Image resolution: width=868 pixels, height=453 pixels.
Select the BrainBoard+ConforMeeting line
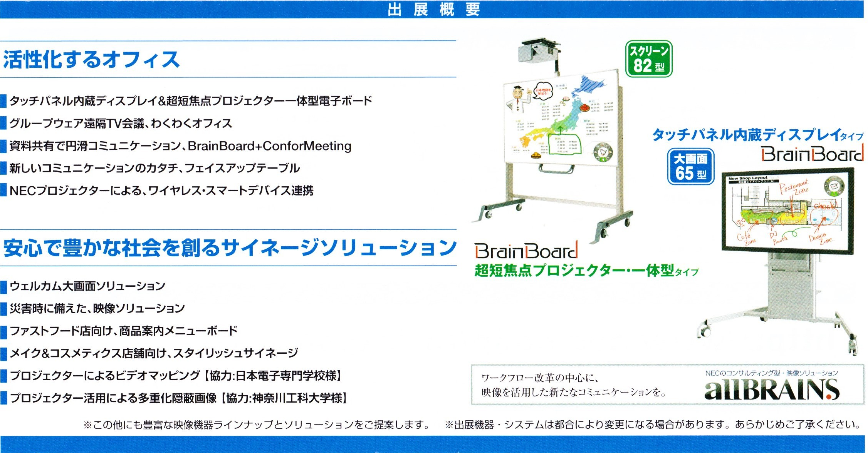(180, 146)
